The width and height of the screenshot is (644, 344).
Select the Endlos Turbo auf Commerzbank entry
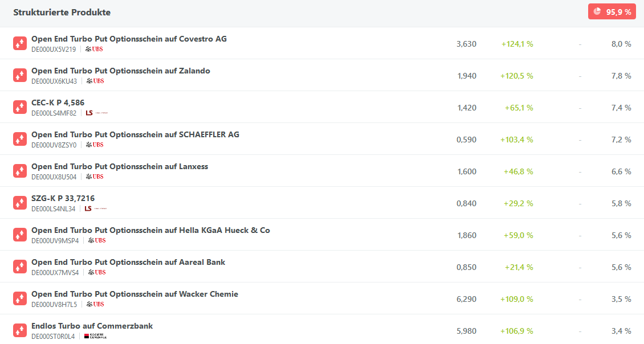point(92,326)
